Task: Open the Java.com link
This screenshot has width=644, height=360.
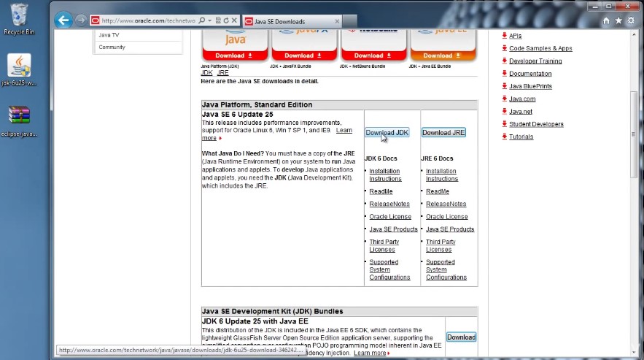Action: pyautogui.click(x=522, y=99)
